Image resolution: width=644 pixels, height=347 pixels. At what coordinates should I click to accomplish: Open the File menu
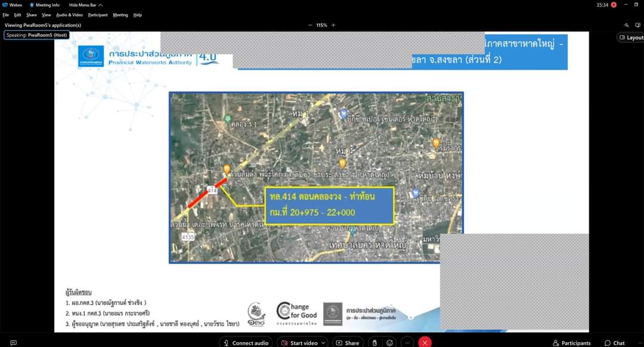point(6,15)
